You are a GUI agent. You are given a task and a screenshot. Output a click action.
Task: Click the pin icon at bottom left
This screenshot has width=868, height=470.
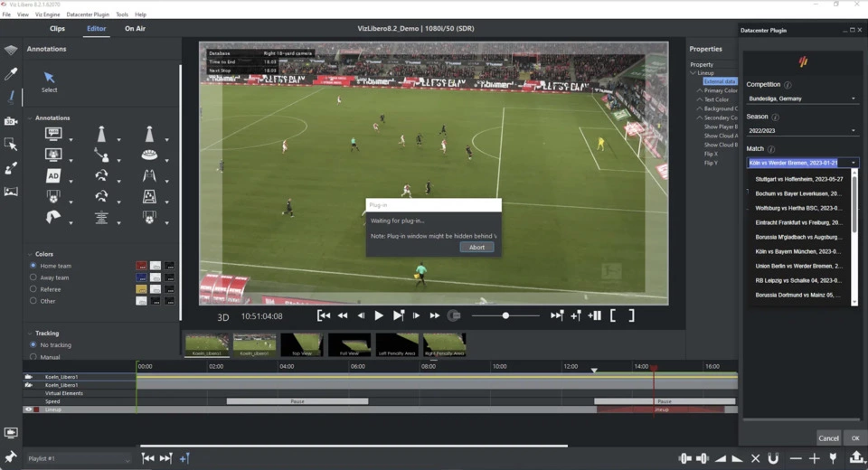coord(11,458)
